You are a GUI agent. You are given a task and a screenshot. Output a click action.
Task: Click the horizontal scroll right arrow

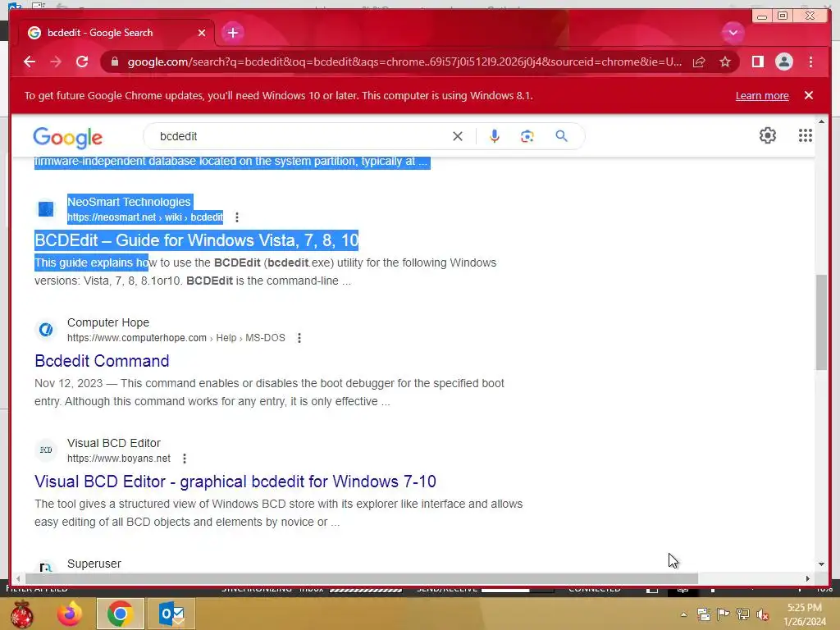click(808, 578)
